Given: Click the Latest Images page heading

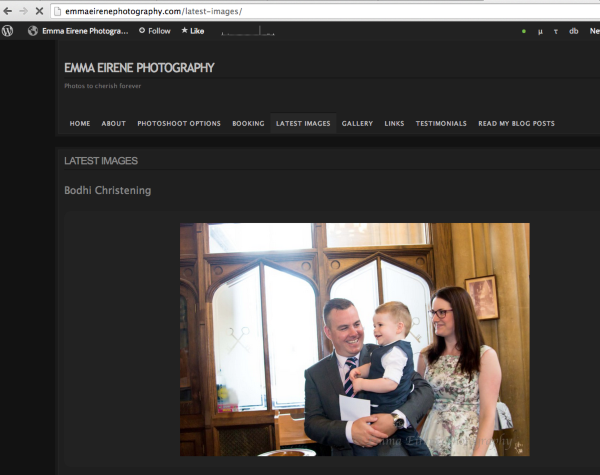Looking at the screenshot, I should 101,161.
